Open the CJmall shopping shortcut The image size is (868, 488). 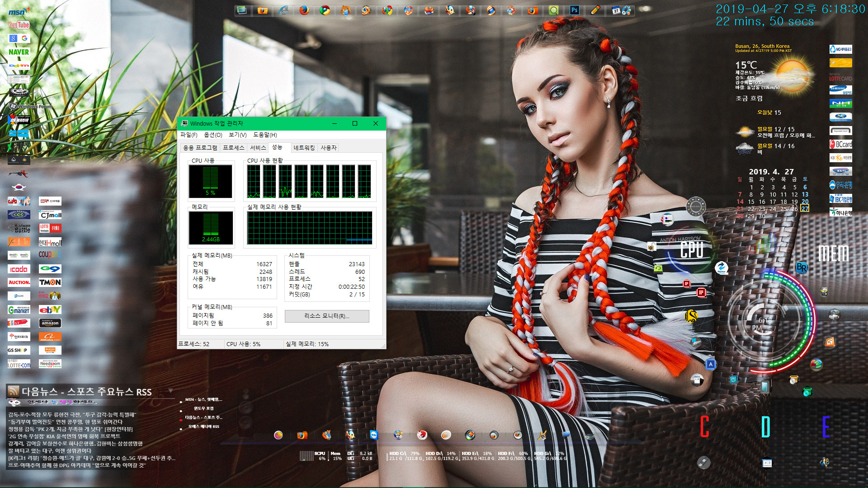(x=50, y=215)
